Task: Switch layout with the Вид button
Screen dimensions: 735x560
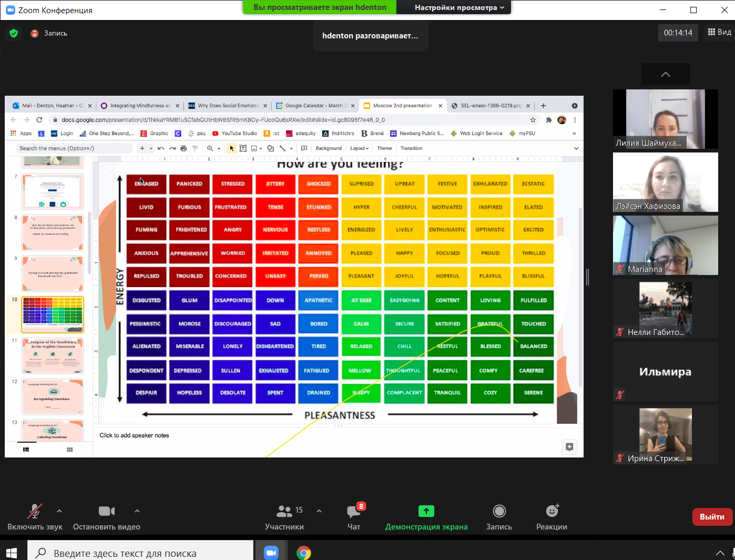Action: click(719, 32)
